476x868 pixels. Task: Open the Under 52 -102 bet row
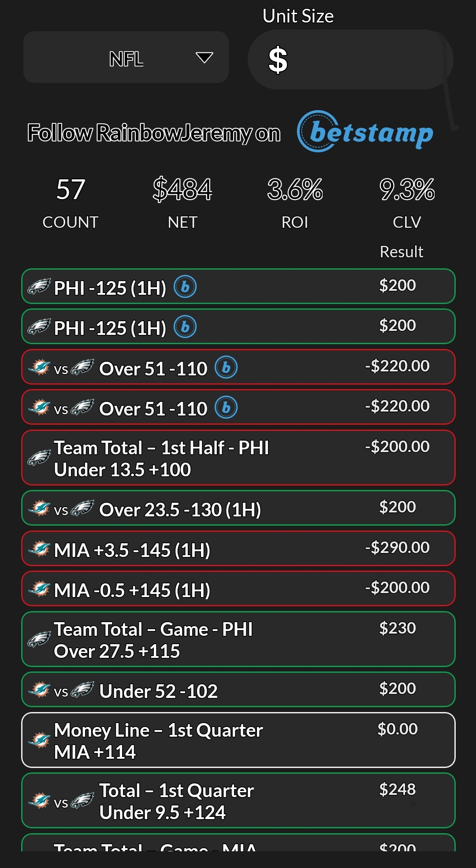238,690
